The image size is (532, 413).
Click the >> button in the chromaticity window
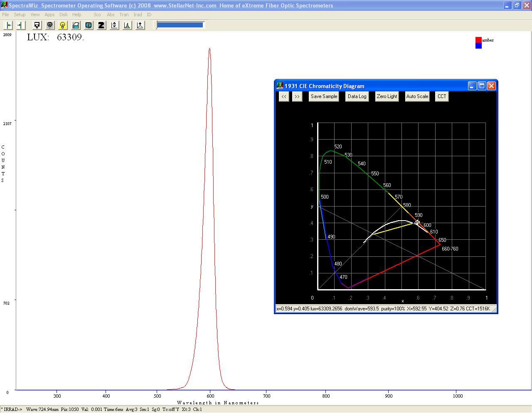click(297, 96)
